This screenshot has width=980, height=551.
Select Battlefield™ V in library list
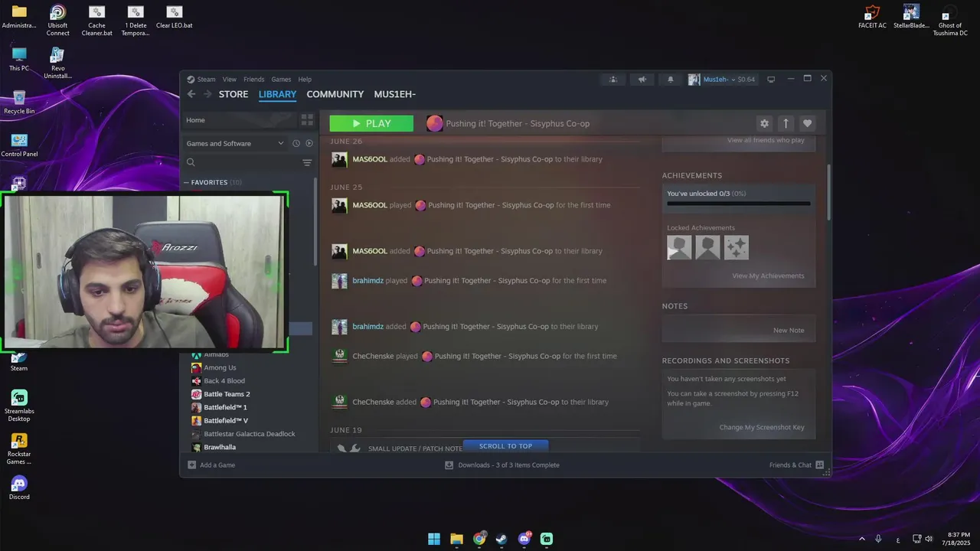[x=226, y=421]
